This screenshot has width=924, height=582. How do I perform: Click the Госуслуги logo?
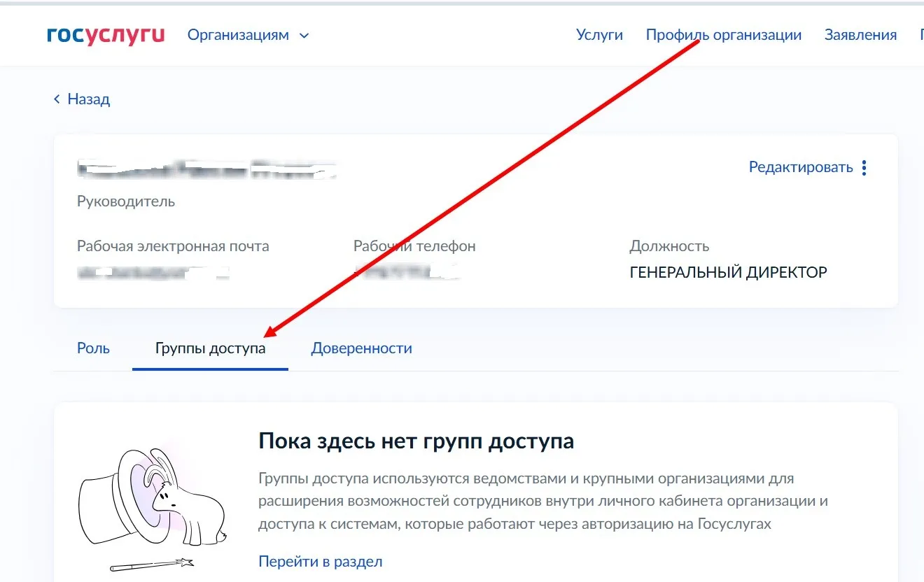coord(106,35)
